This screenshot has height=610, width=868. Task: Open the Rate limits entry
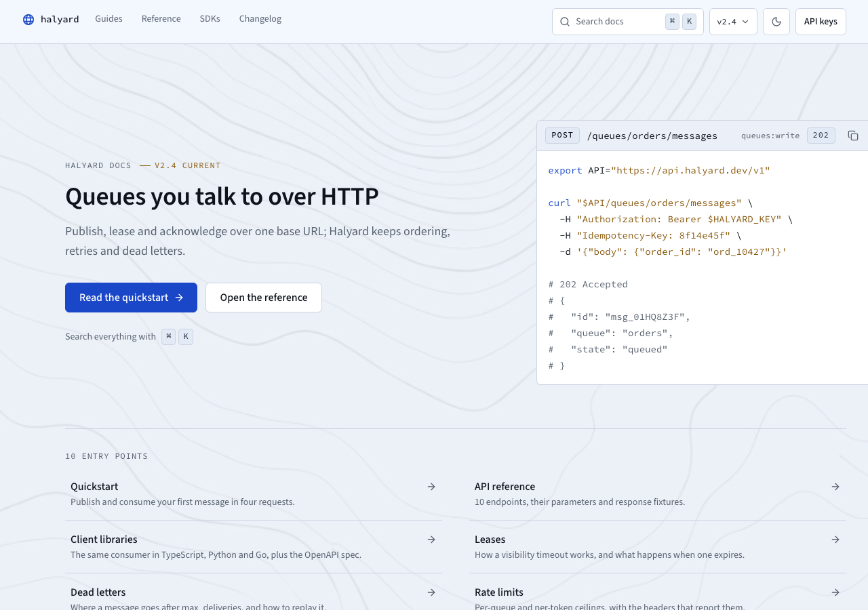coord(658,592)
